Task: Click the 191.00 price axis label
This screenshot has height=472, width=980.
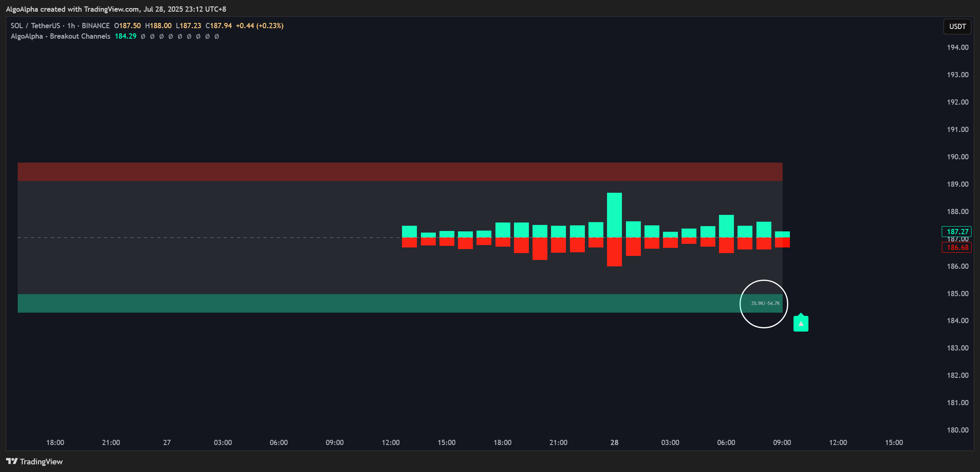Action: coord(957,130)
